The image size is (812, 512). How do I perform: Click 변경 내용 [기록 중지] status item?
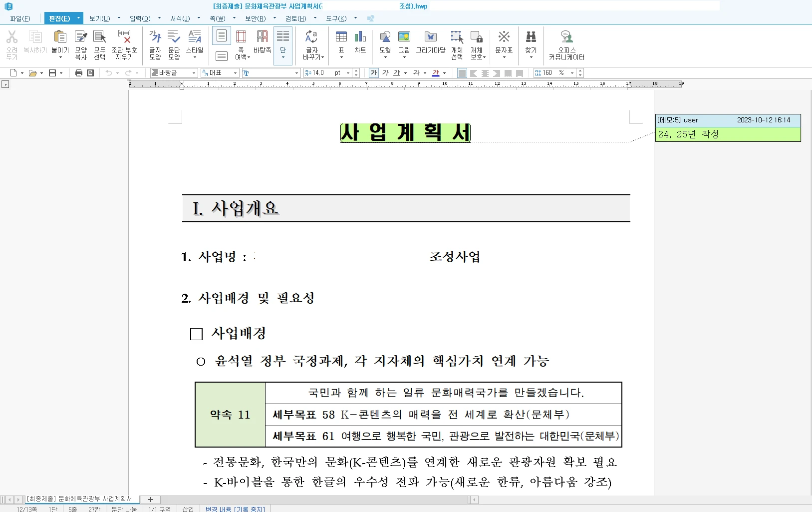point(235,509)
